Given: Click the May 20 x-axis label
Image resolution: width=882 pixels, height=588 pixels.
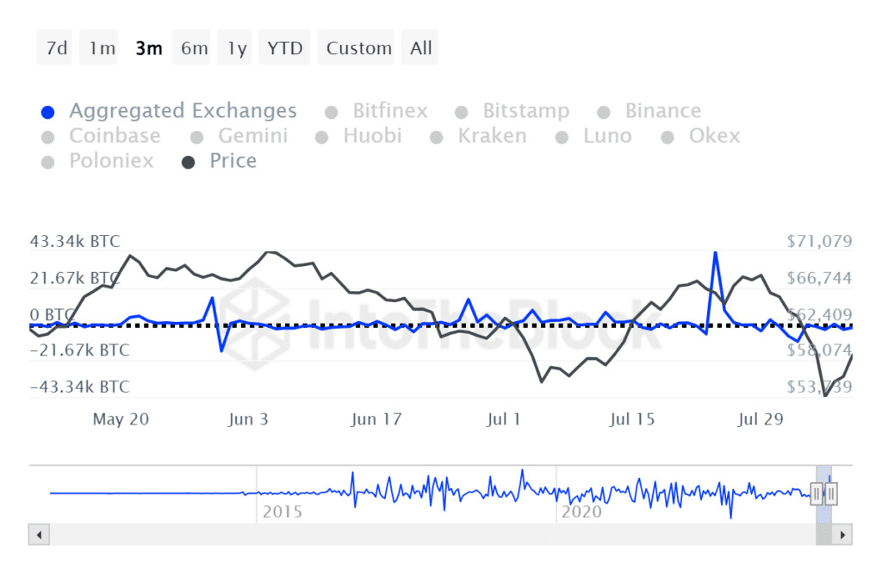Looking at the screenshot, I should [121, 419].
